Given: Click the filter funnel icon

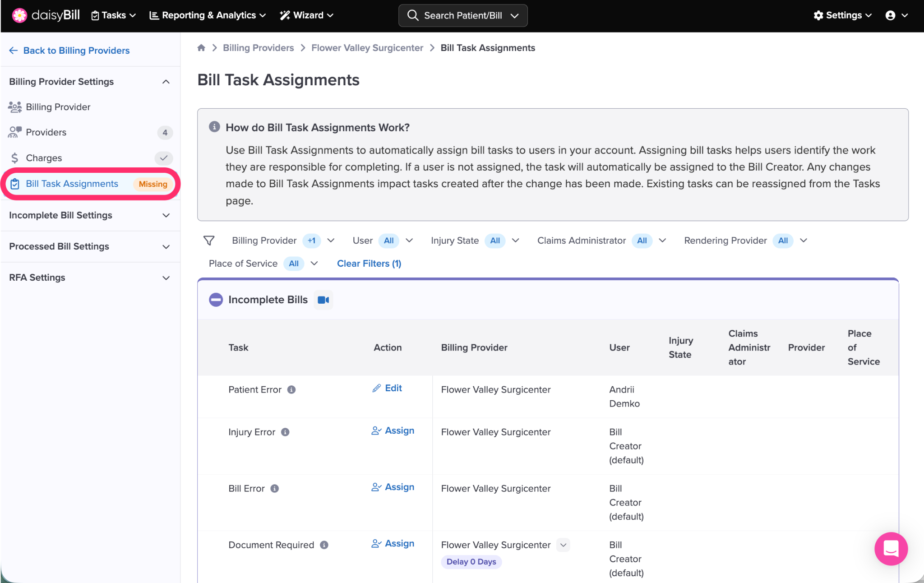Looking at the screenshot, I should click(x=209, y=241).
